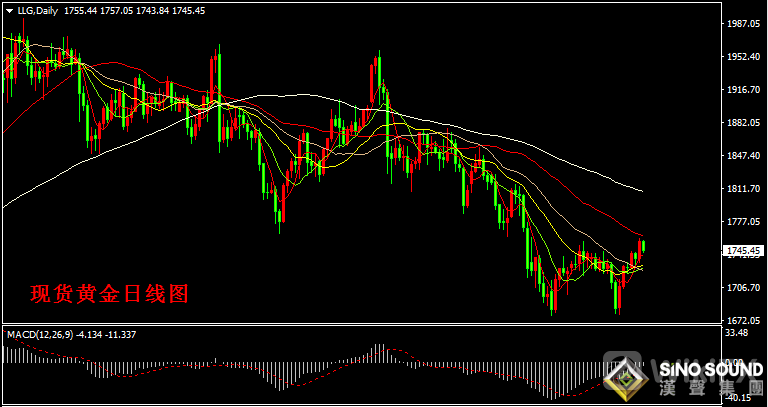Click the highlighted 1745.45 current price tag
This screenshot has height=407, width=768.
pyautogui.click(x=745, y=250)
